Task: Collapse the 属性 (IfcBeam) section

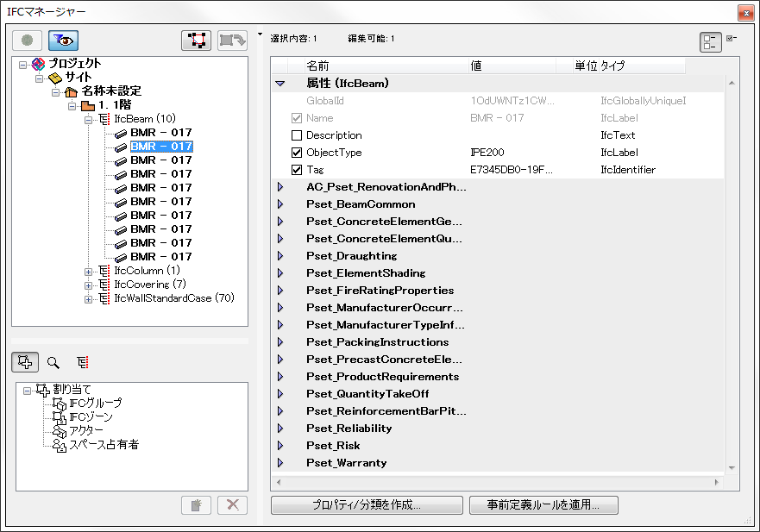Action: click(x=280, y=84)
